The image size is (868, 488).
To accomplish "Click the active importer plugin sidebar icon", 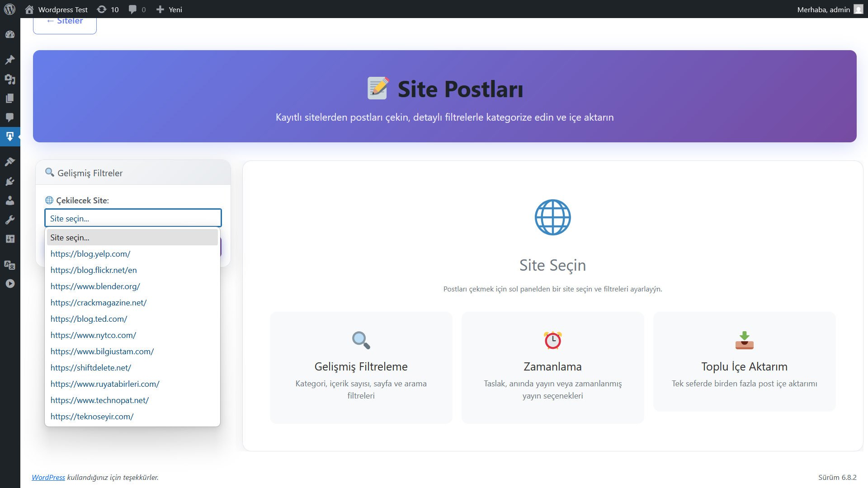I will pyautogui.click(x=10, y=136).
